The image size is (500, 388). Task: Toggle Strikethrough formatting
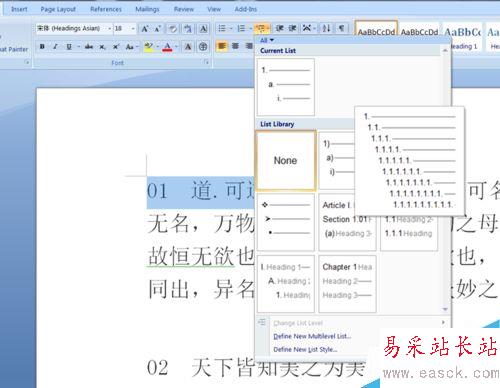click(89, 47)
